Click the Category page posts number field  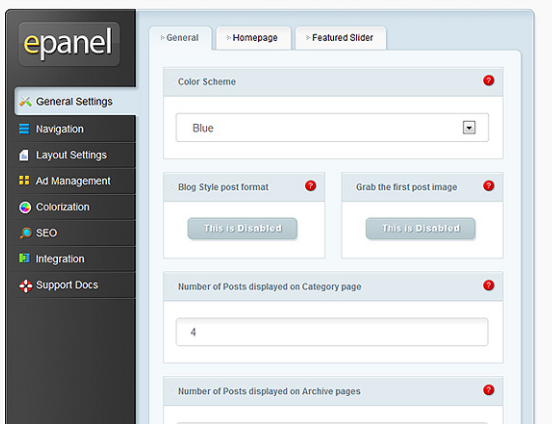[332, 332]
